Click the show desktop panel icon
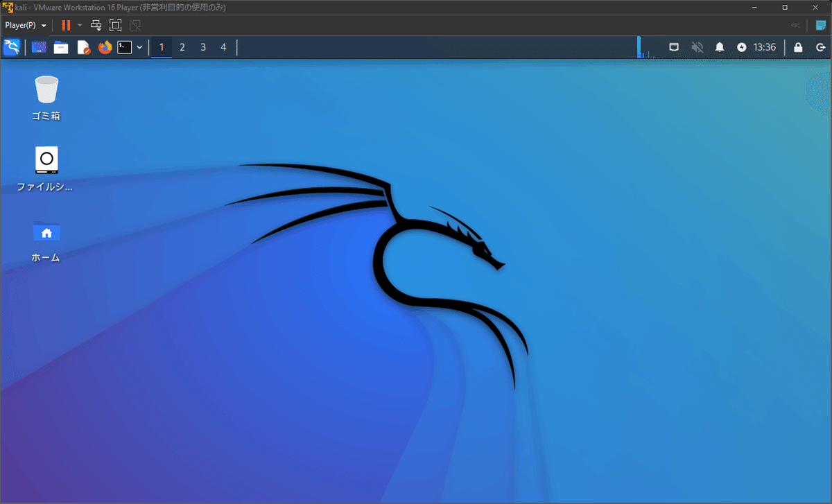 tap(40, 47)
